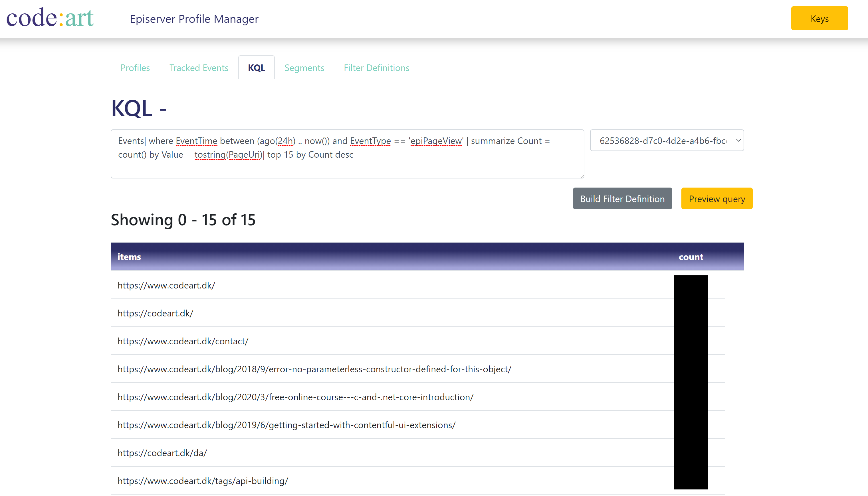Switch to the Filter Definitions tab
The height and width of the screenshot is (496, 868).
click(376, 68)
